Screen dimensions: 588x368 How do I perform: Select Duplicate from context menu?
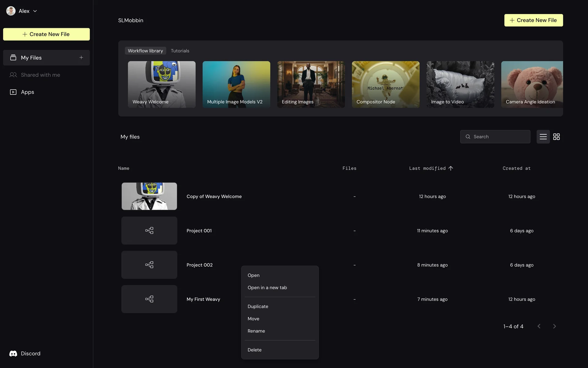258,306
